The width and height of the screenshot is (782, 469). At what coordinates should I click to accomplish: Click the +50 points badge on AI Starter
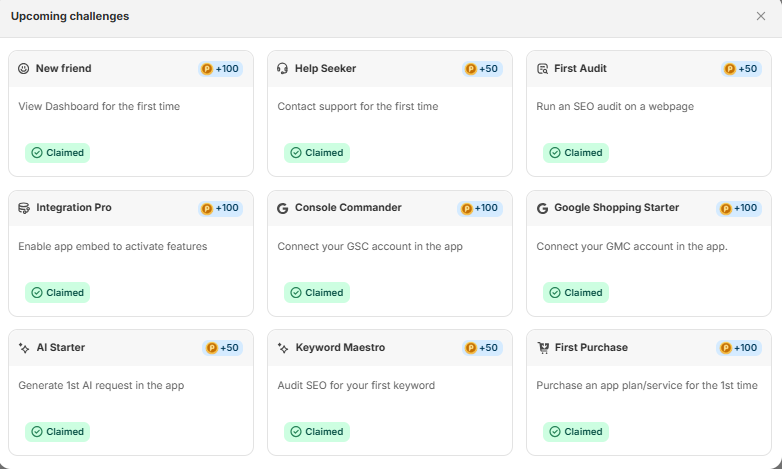[223, 348]
